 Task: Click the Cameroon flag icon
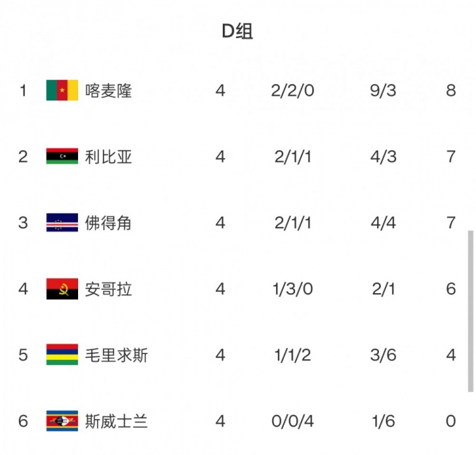(x=62, y=90)
